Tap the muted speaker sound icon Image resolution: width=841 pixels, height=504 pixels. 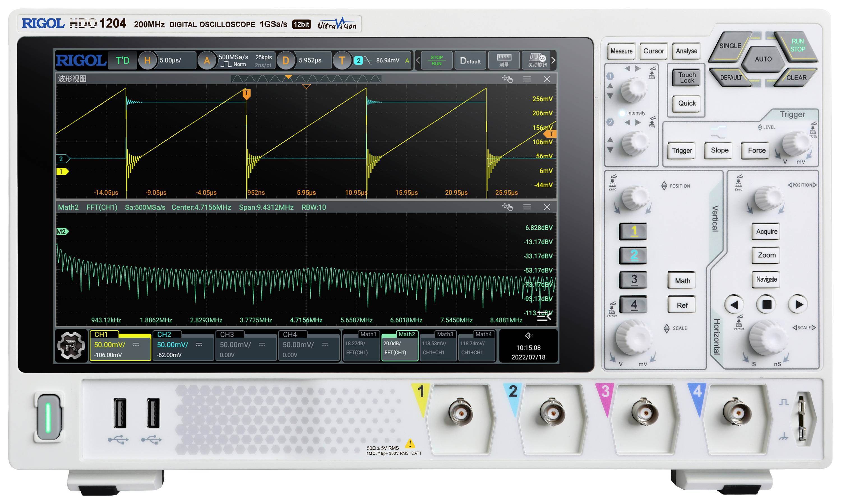529,335
